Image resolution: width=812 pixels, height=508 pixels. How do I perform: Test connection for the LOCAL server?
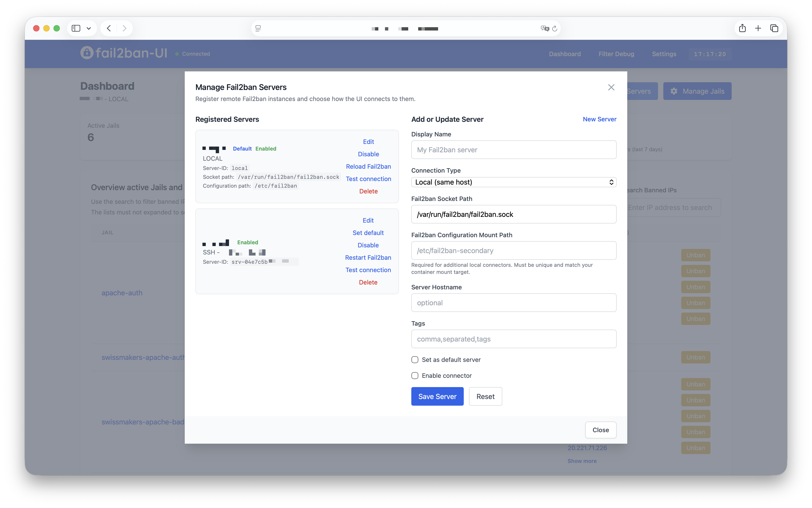(x=368, y=179)
